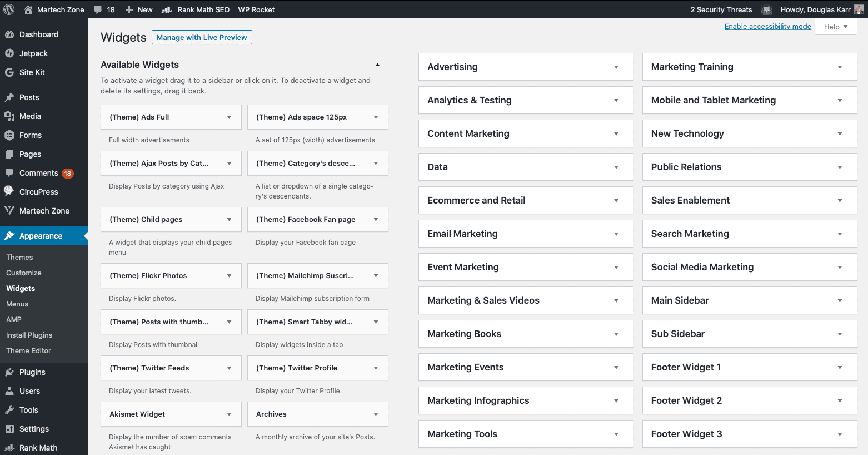Open 2 Security Threats notice
Viewport: 868px width, 455px height.
(721, 9)
